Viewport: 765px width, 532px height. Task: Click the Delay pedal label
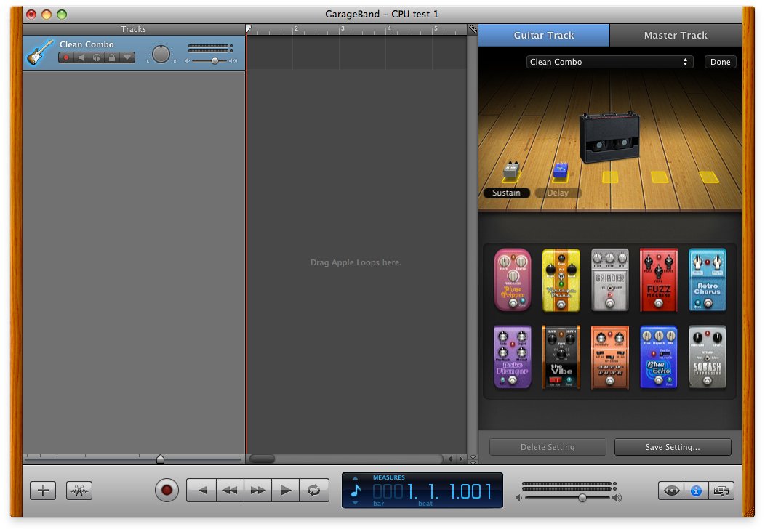558,193
